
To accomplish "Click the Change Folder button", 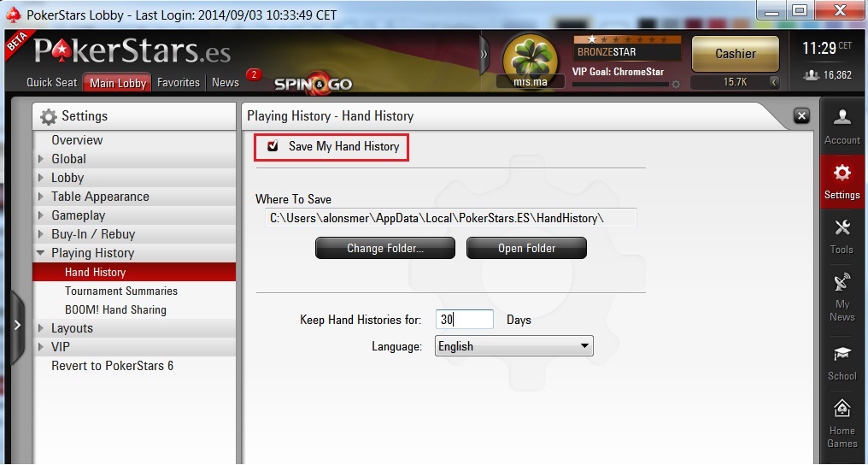I will [385, 248].
